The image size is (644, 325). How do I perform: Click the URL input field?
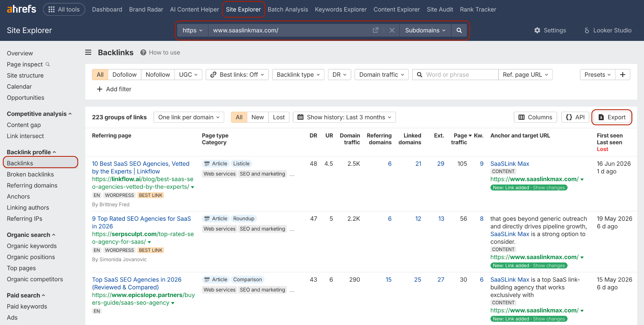(289, 30)
